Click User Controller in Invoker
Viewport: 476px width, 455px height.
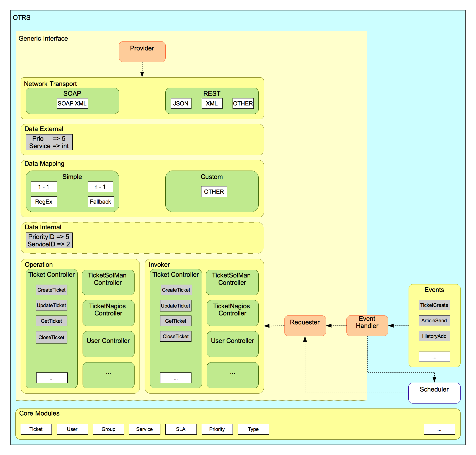[232, 344]
